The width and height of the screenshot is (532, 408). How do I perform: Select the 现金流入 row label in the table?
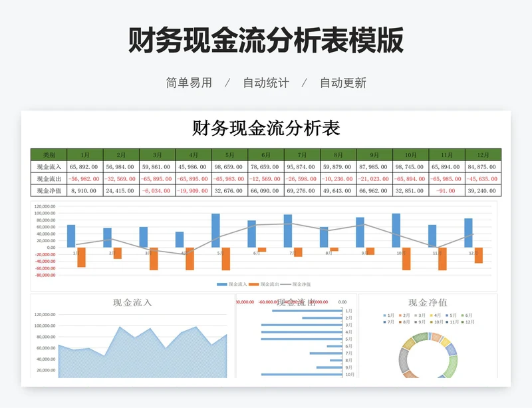pos(49,167)
